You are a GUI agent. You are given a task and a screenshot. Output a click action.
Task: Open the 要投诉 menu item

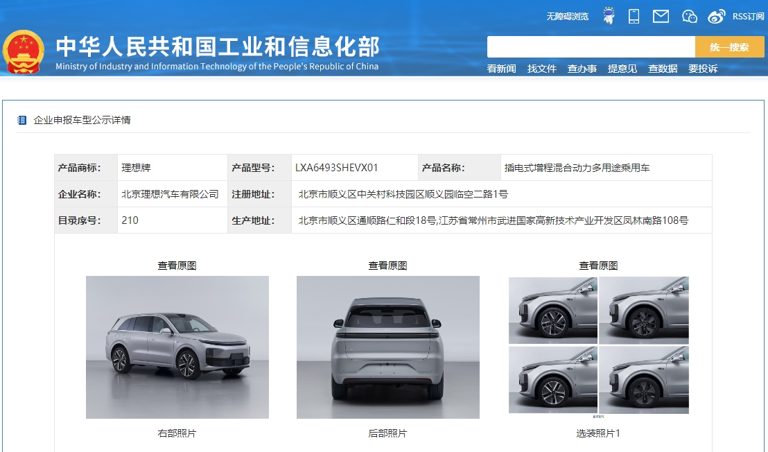[702, 69]
